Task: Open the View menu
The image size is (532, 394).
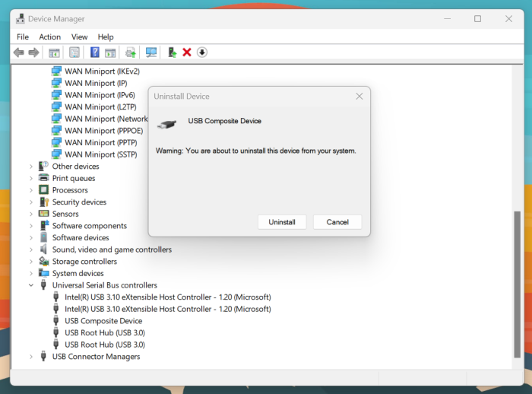Action: pos(79,37)
